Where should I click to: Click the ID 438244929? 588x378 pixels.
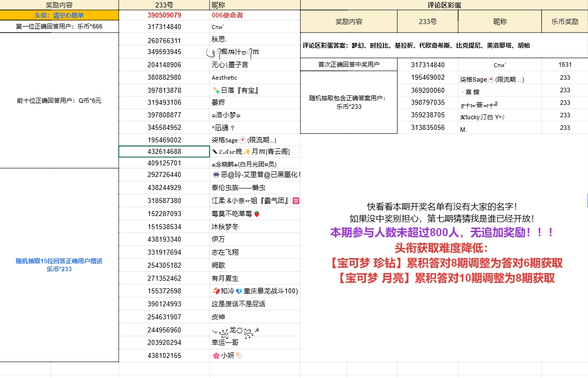click(164, 187)
